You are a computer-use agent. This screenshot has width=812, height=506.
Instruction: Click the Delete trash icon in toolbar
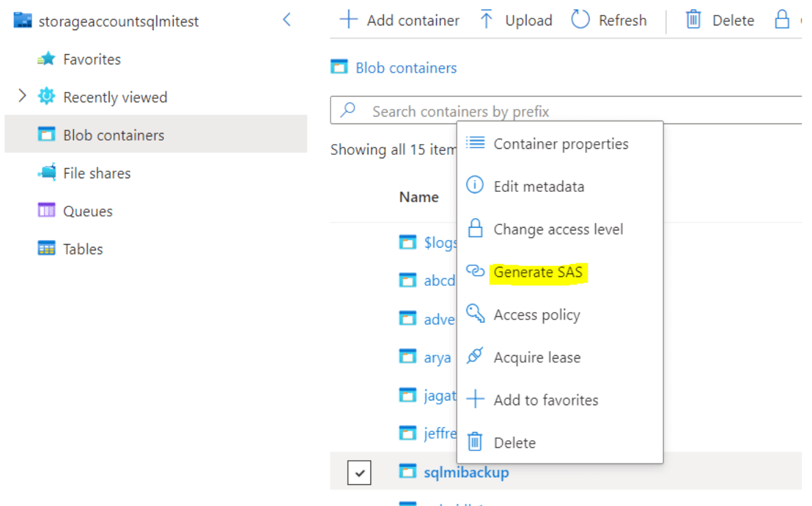pyautogui.click(x=693, y=20)
